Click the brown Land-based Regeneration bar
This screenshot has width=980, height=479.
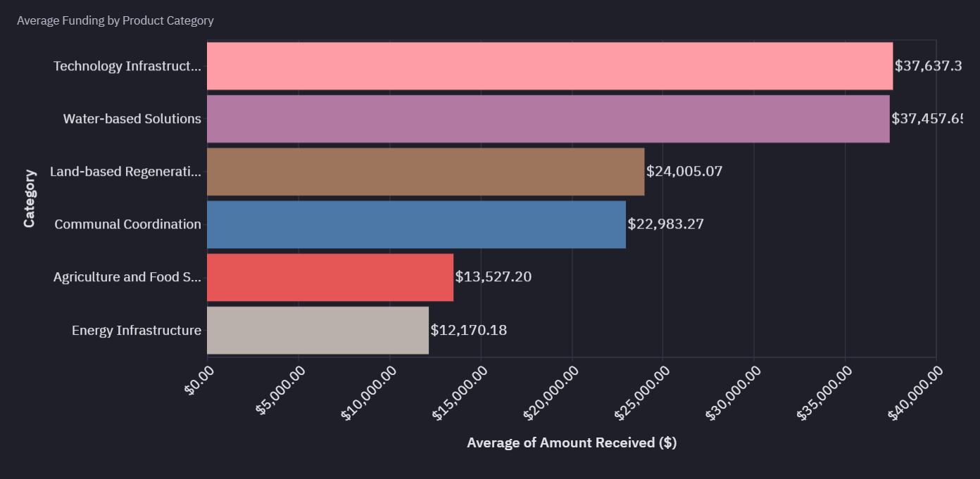pos(425,172)
